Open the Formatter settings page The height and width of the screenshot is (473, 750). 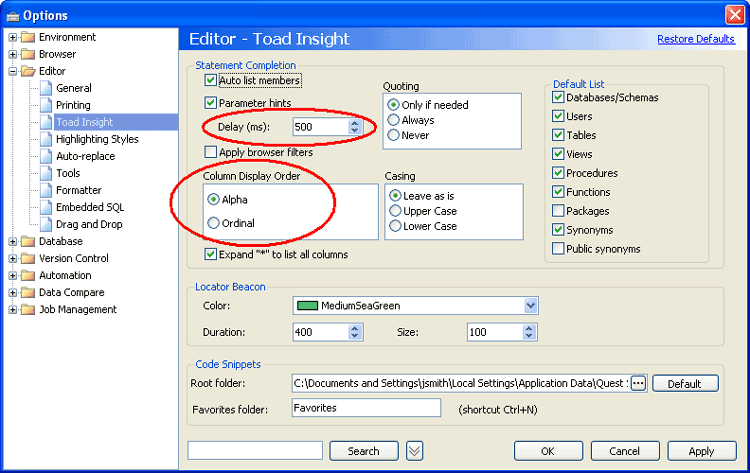click(78, 190)
